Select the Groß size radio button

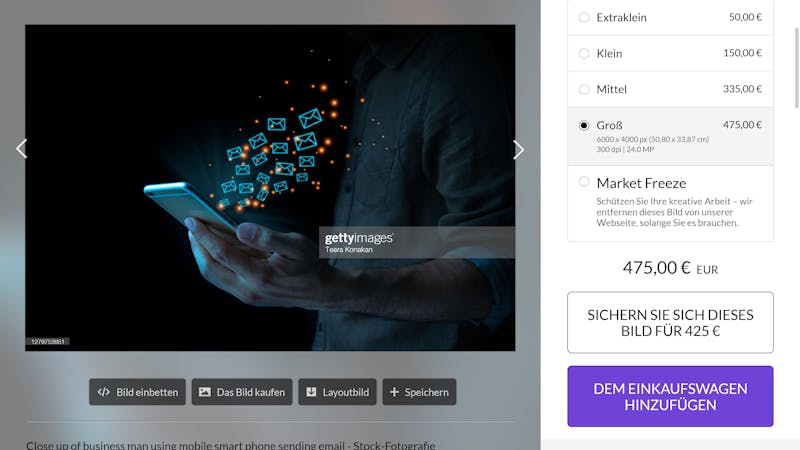[584, 125]
